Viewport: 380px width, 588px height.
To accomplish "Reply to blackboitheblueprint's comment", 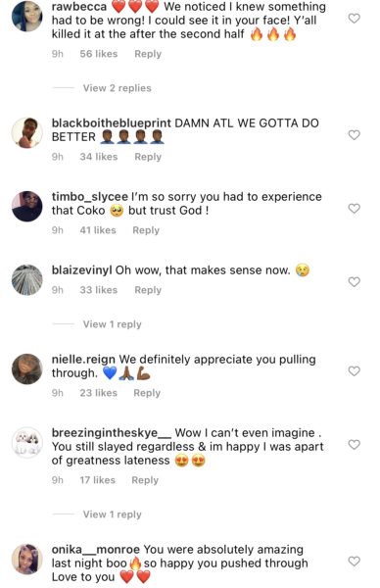I will tap(148, 157).
